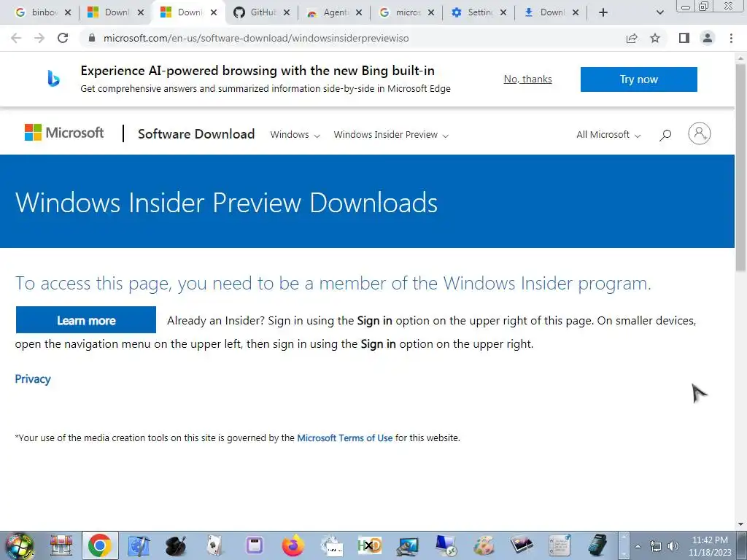Viewport: 747px width, 560px height.
Task: Open the HxD hex editor taskbar icon
Action: pyautogui.click(x=370, y=545)
